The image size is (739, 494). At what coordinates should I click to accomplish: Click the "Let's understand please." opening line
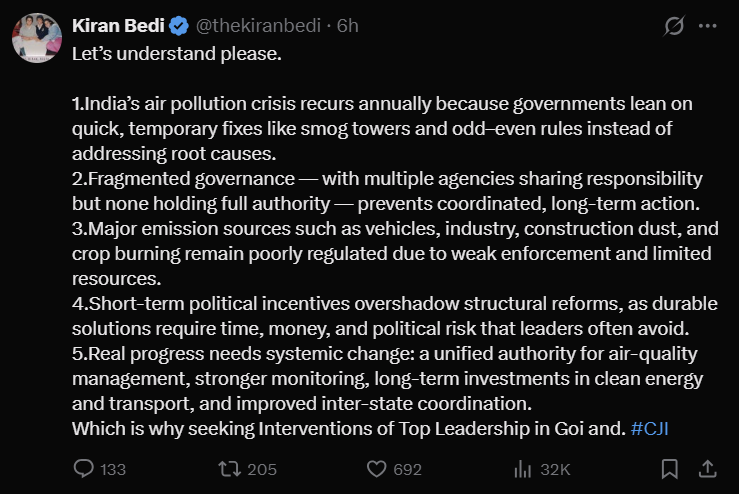[177, 53]
